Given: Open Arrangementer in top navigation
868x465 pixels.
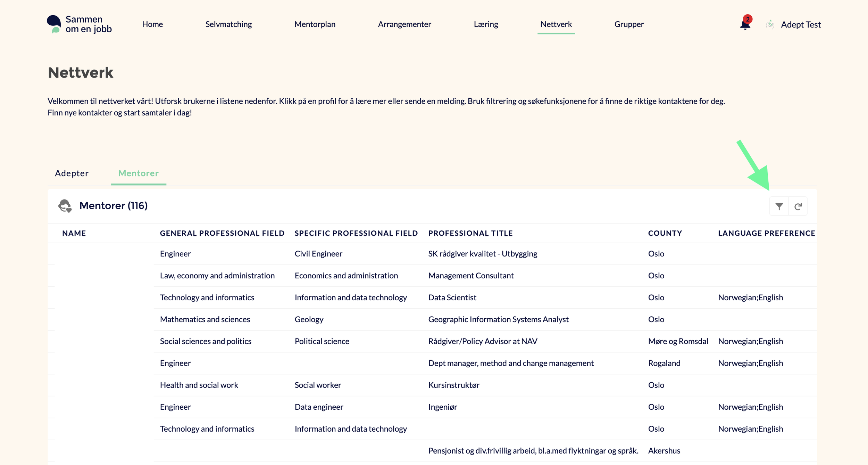Looking at the screenshot, I should tap(404, 24).
